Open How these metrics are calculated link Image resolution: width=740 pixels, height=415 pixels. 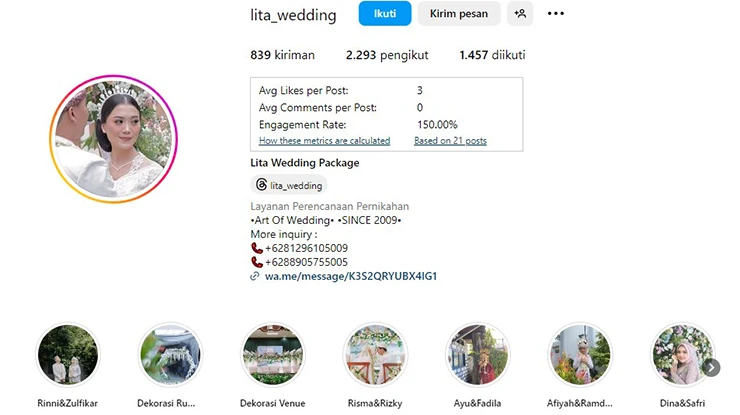point(324,141)
